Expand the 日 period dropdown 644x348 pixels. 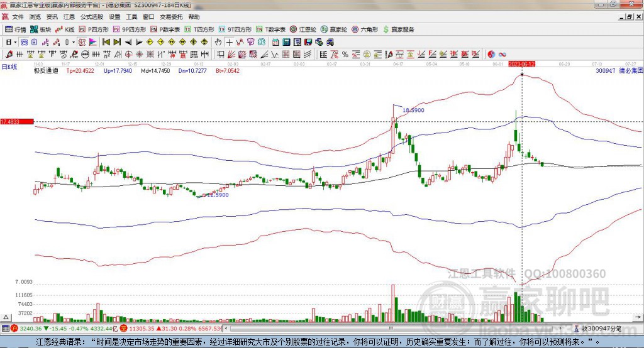(x=15, y=42)
